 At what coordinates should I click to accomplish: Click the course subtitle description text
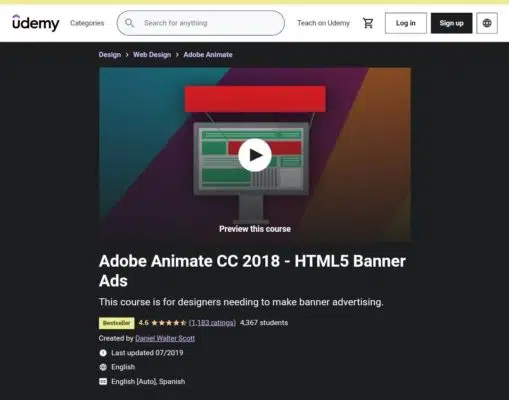pos(241,302)
